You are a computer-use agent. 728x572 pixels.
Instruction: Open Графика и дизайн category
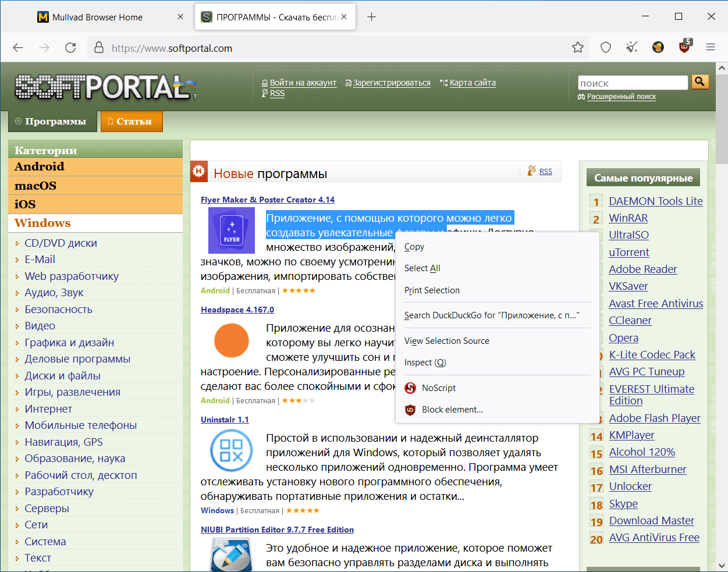click(69, 343)
